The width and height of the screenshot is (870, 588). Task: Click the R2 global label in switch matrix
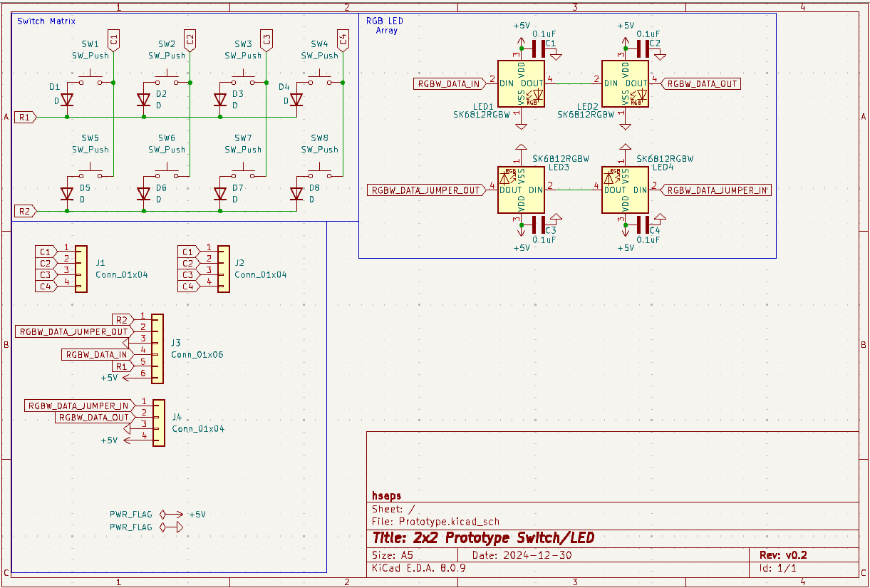click(x=24, y=211)
